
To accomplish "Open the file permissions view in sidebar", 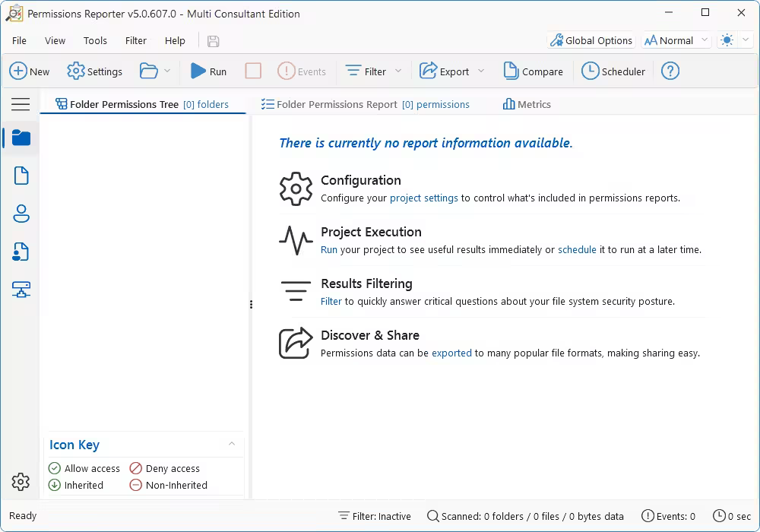I will tap(21, 176).
